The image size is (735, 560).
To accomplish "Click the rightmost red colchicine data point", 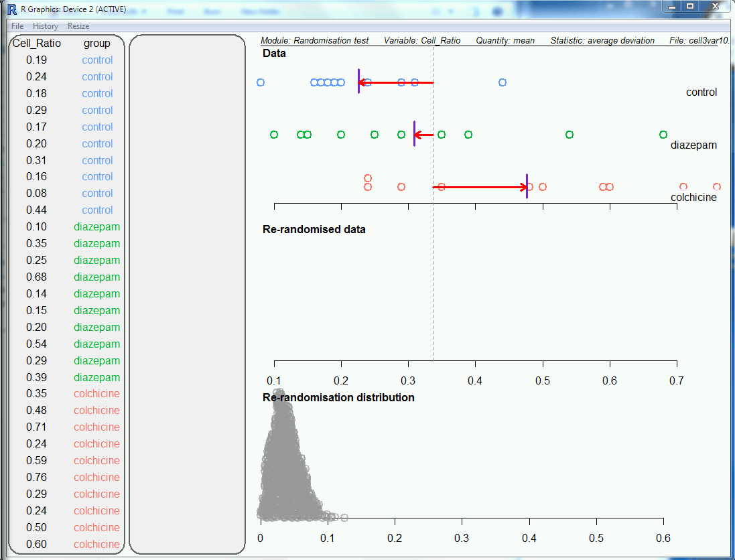I will (717, 187).
